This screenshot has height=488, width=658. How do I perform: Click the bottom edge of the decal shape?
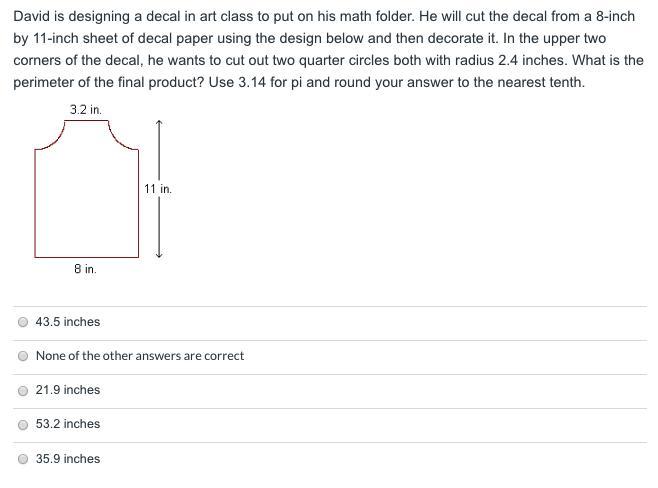pyautogui.click(x=86, y=257)
